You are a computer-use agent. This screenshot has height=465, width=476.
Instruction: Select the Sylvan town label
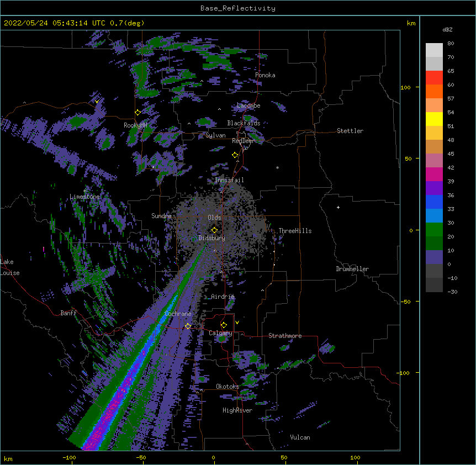215,135
